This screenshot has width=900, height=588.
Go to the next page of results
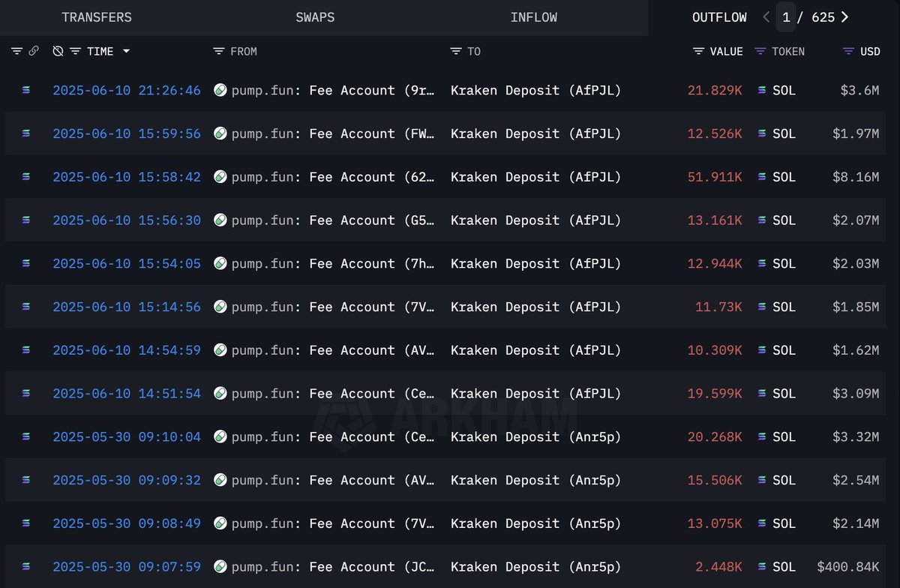click(x=845, y=17)
